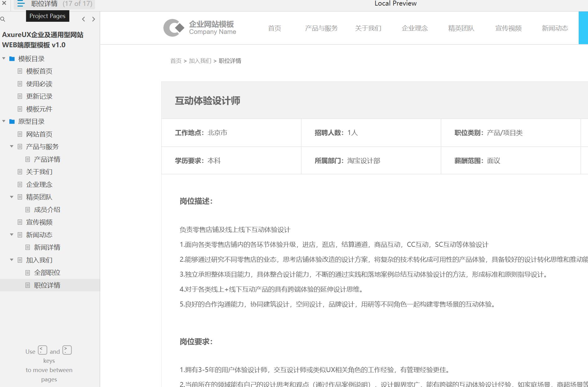
Task: Open the 网站首页 page
Action: [39, 134]
